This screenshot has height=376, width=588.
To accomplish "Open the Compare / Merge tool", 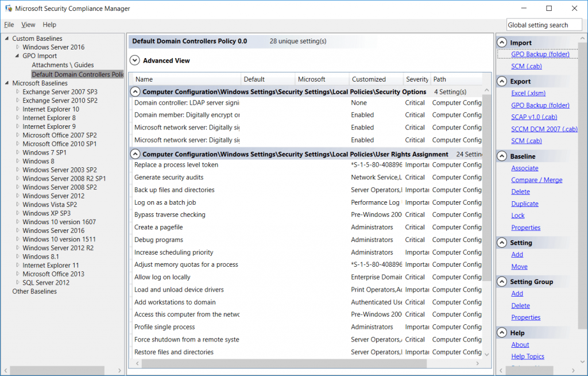I will (x=536, y=179).
